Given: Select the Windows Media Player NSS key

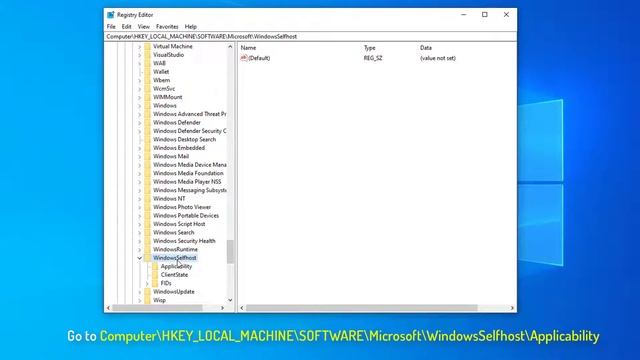Looking at the screenshot, I should click(x=187, y=182).
